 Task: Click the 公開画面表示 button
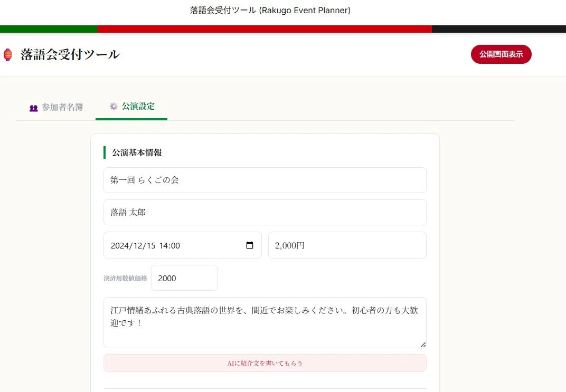(x=501, y=54)
